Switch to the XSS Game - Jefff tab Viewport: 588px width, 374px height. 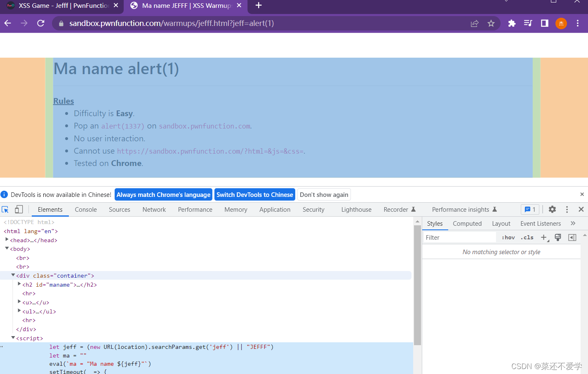coord(64,6)
